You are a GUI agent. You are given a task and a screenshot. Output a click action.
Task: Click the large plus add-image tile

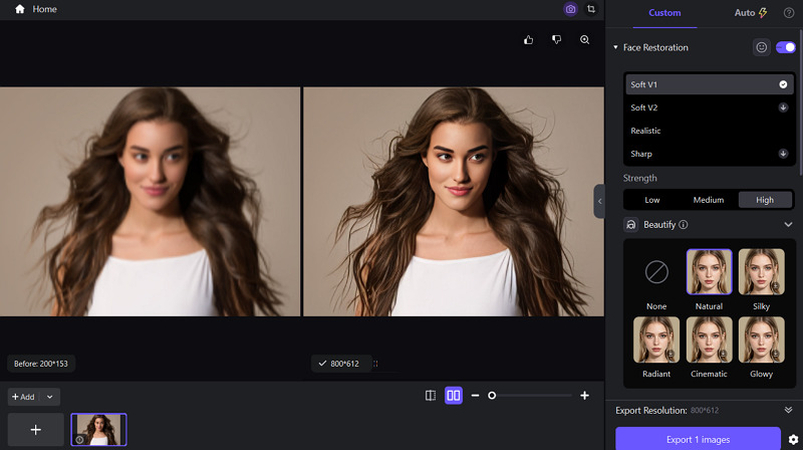(x=36, y=430)
